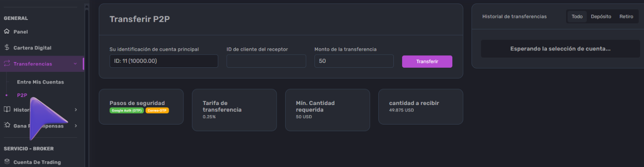Switch to the Retiro history filter
644x167 pixels.
click(626, 16)
